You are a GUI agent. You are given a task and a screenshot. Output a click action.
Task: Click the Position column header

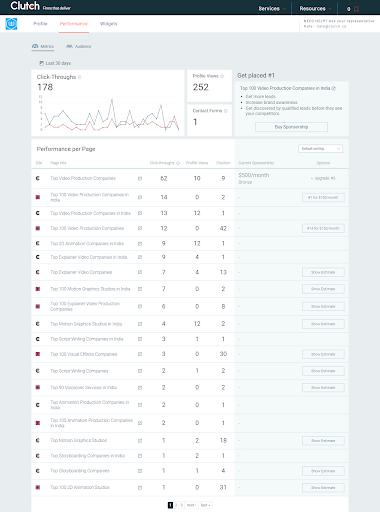click(223, 163)
